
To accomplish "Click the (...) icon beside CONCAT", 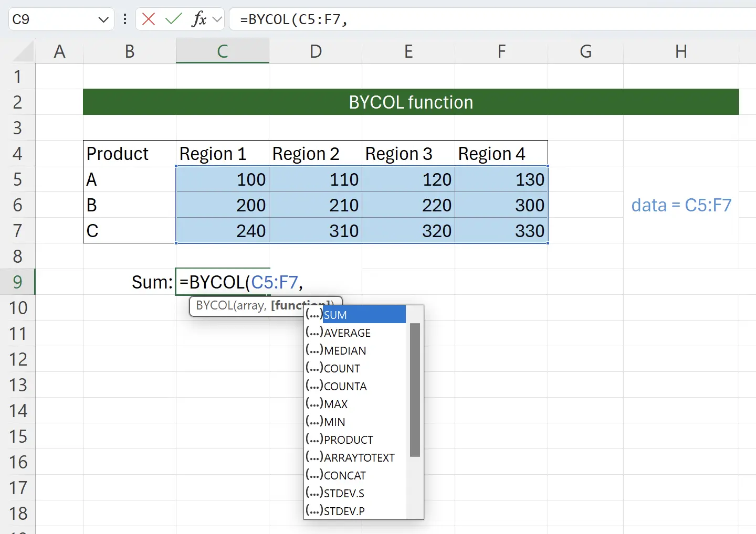I will (314, 475).
